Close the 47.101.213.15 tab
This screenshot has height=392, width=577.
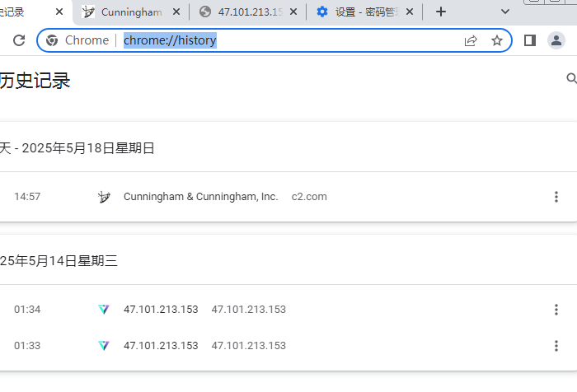pos(293,12)
